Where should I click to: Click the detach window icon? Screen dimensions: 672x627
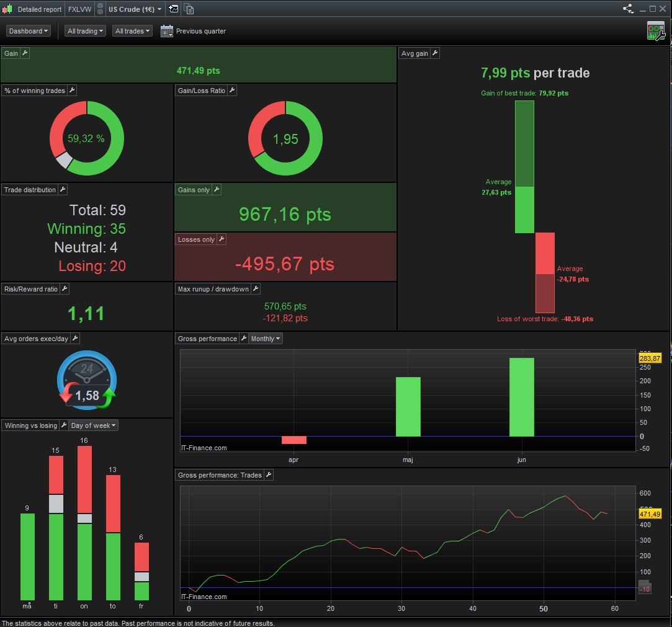[x=174, y=9]
